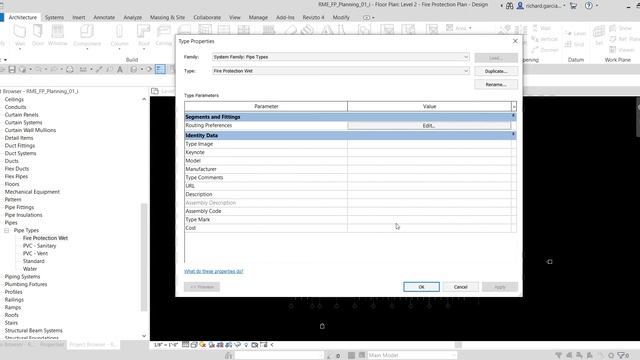Open the richard.garcia account dropdown arrow
Image resolution: width=640 pixels, height=360 pixels.
point(564,6)
